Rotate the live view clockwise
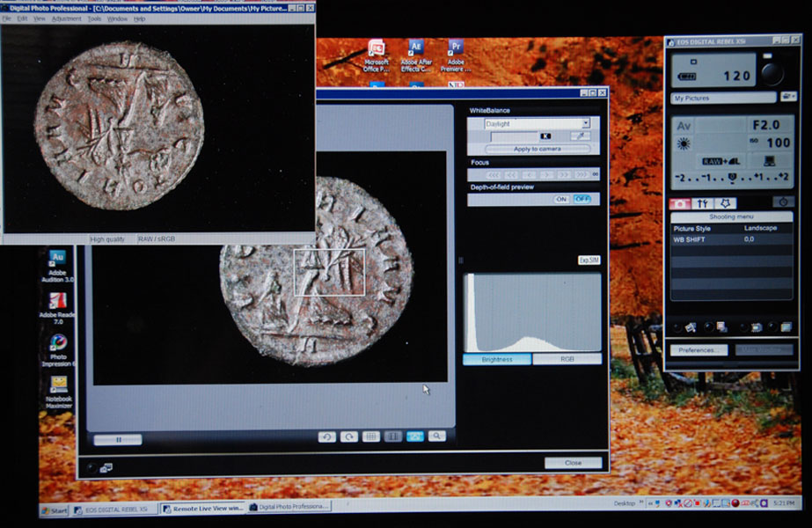 [x=349, y=436]
